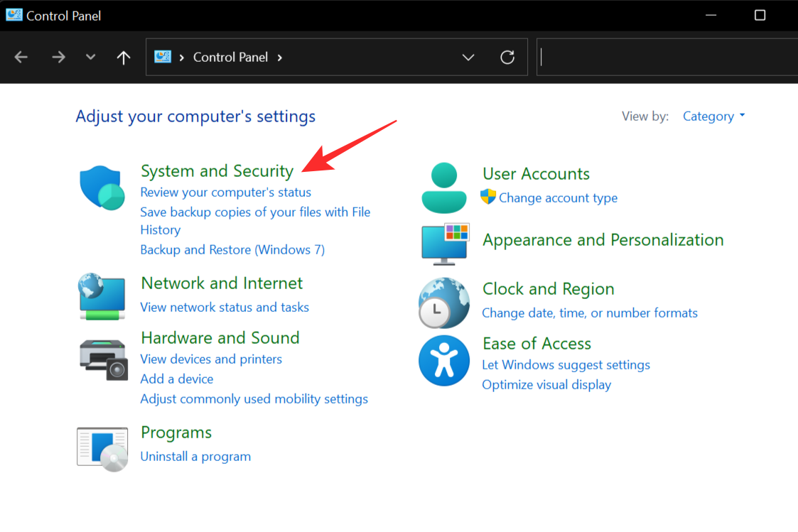Click the Appearance and Personalization monitor icon
This screenshot has height=532, width=798.
point(444,244)
